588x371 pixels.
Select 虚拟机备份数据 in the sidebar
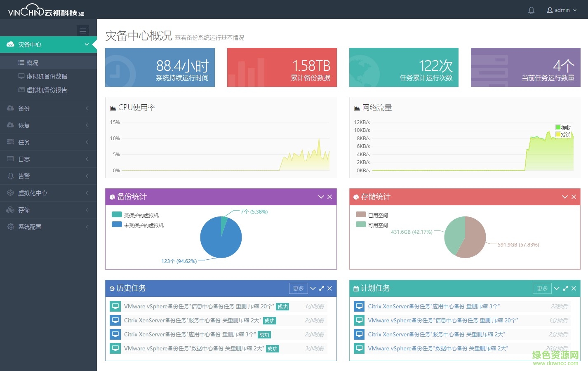(x=47, y=76)
